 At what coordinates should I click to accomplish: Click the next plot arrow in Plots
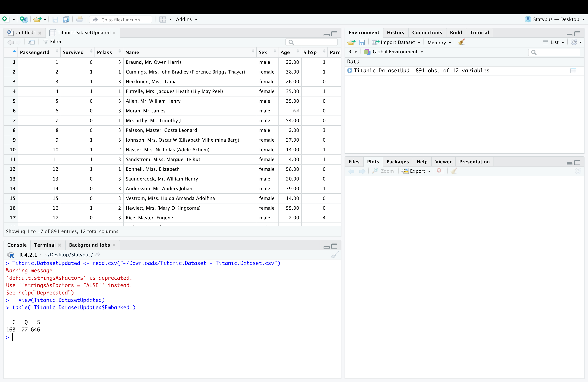(x=362, y=171)
